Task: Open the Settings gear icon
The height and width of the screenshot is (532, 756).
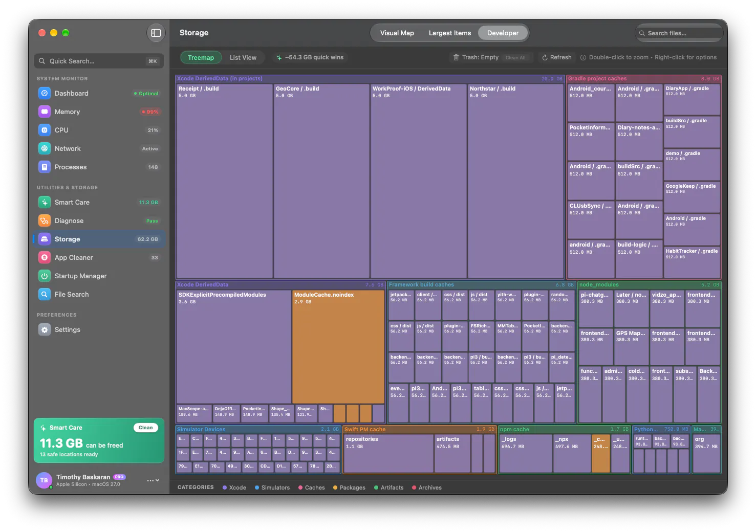Action: tap(45, 329)
